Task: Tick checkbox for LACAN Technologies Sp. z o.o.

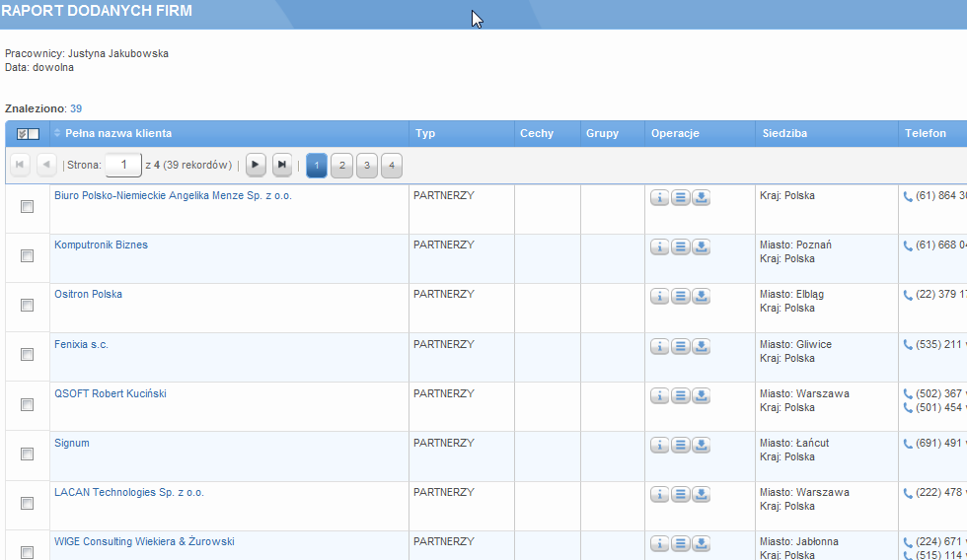Action: [x=28, y=504]
